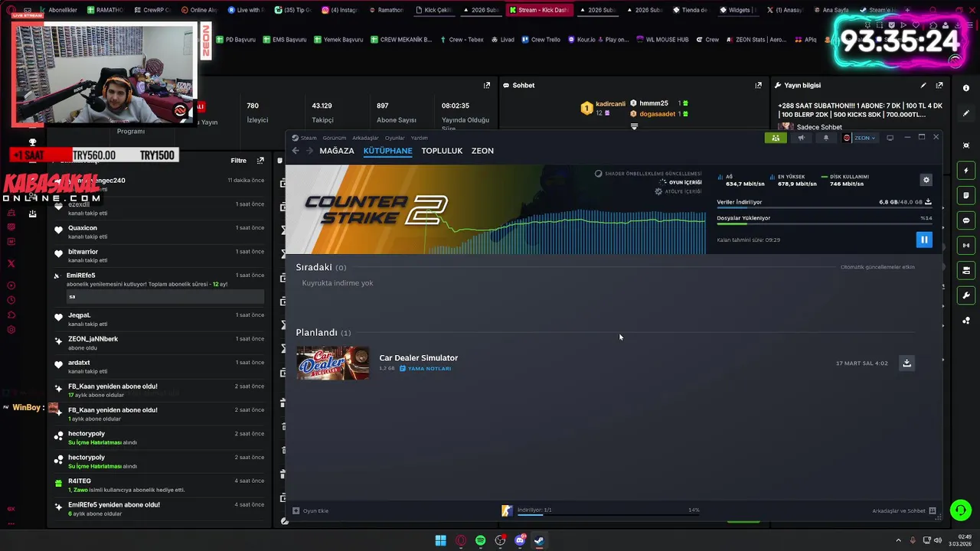Open the ZEON profile tab in Steam
This screenshot has height=551, width=980.
pos(482,151)
